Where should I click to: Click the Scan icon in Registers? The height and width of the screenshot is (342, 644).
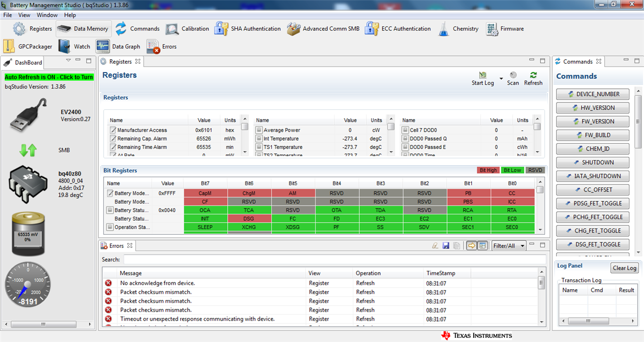pyautogui.click(x=513, y=75)
